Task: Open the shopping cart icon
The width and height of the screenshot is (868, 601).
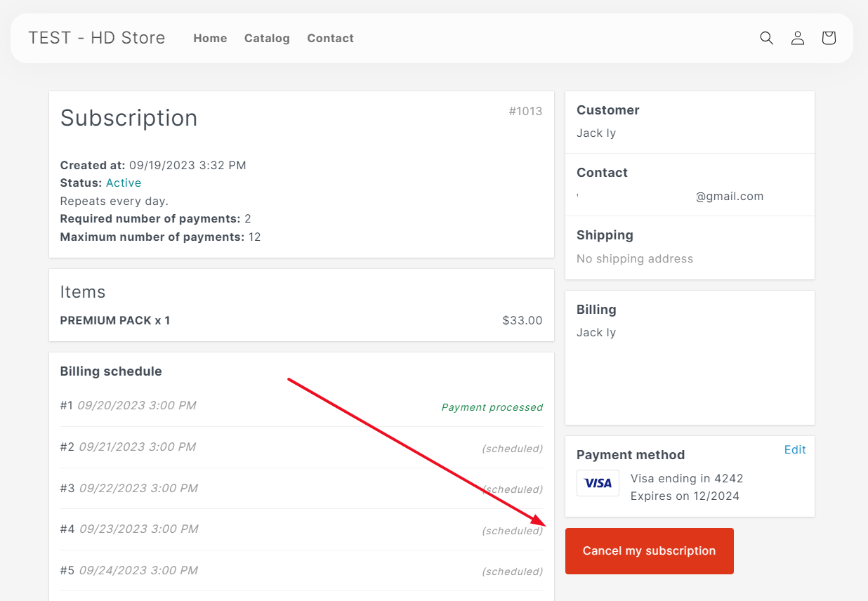Action: pos(829,38)
